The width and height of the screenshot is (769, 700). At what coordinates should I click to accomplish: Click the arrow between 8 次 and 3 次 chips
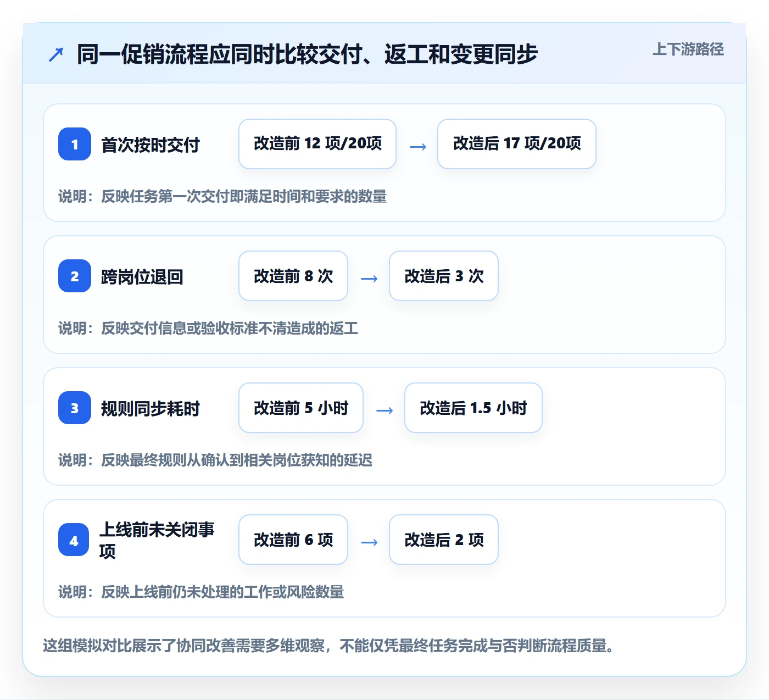pyautogui.click(x=369, y=279)
